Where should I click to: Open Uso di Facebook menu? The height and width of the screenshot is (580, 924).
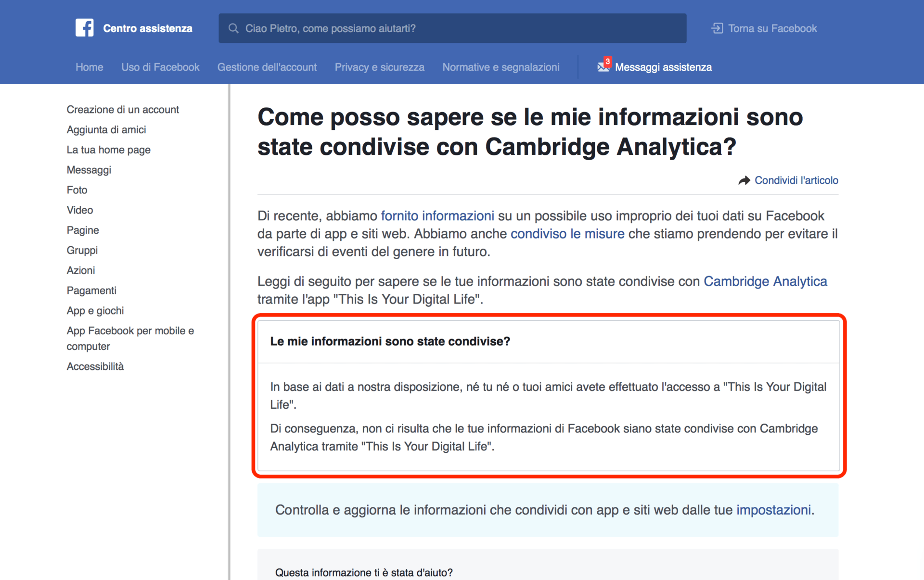click(x=160, y=67)
